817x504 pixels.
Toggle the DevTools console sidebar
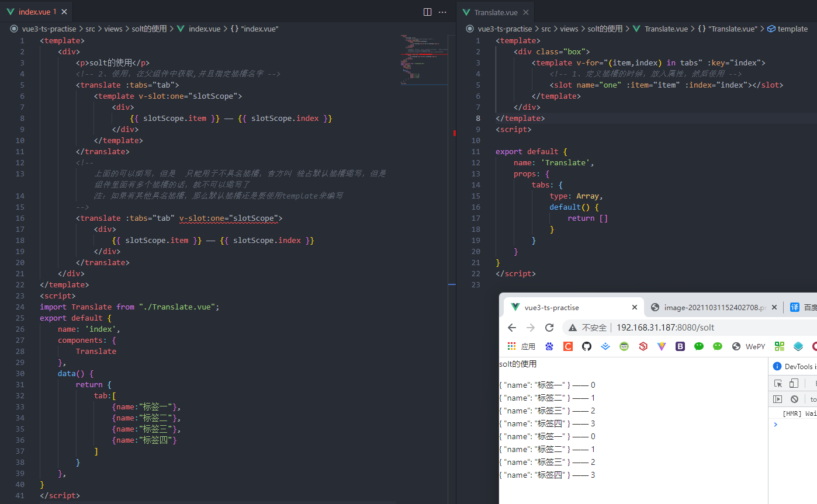pos(778,399)
